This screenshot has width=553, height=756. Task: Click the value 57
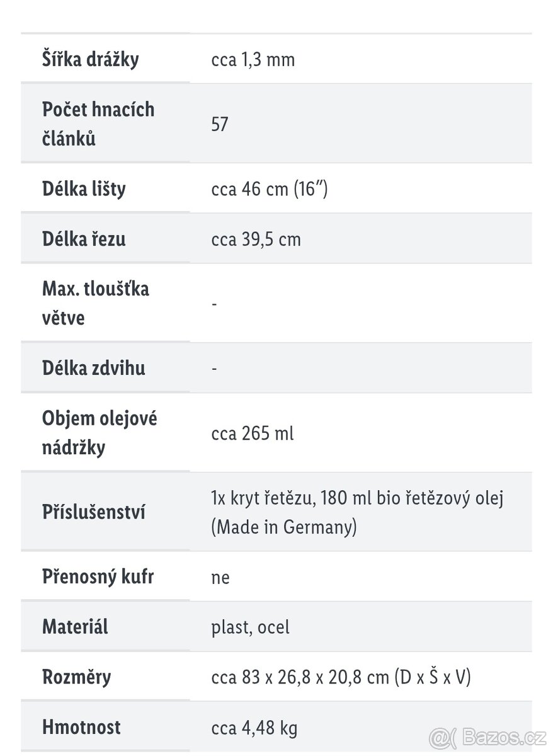pos(220,124)
